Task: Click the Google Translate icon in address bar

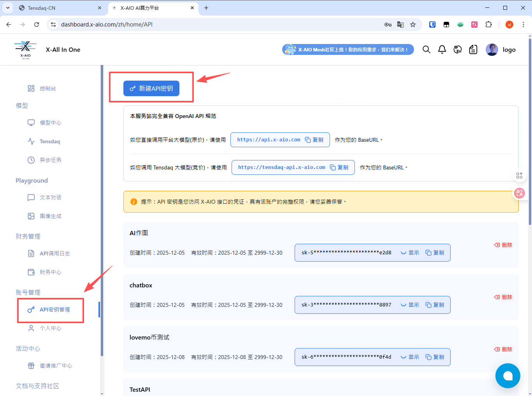Action: click(400, 25)
